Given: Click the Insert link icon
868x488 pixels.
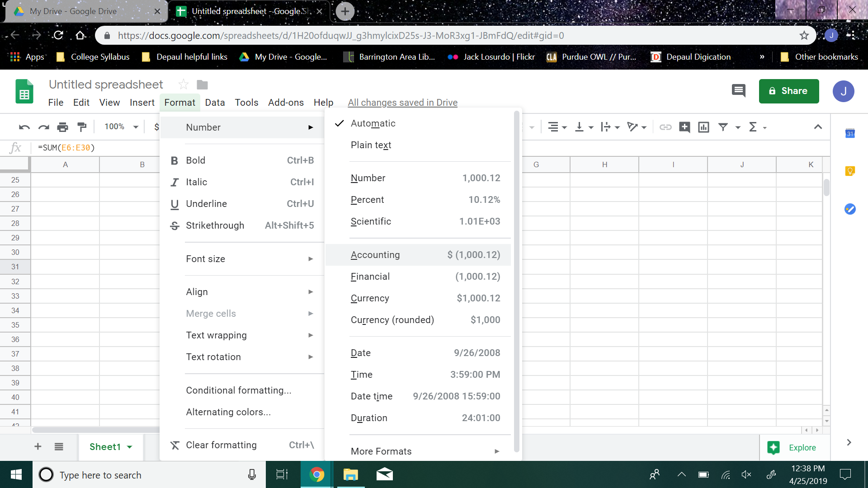Looking at the screenshot, I should click(x=665, y=127).
